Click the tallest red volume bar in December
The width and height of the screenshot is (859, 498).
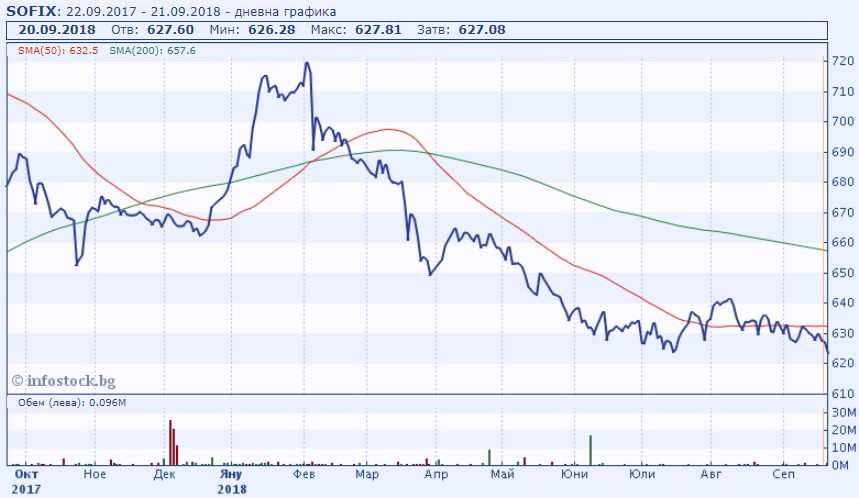[x=170, y=443]
